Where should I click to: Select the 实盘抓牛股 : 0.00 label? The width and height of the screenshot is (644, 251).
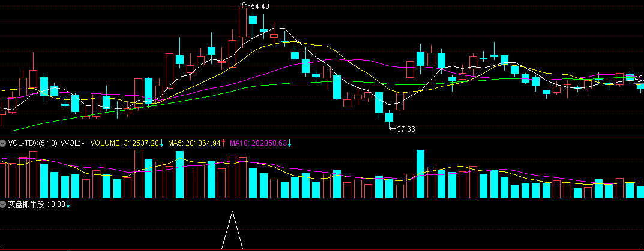(x=37, y=204)
